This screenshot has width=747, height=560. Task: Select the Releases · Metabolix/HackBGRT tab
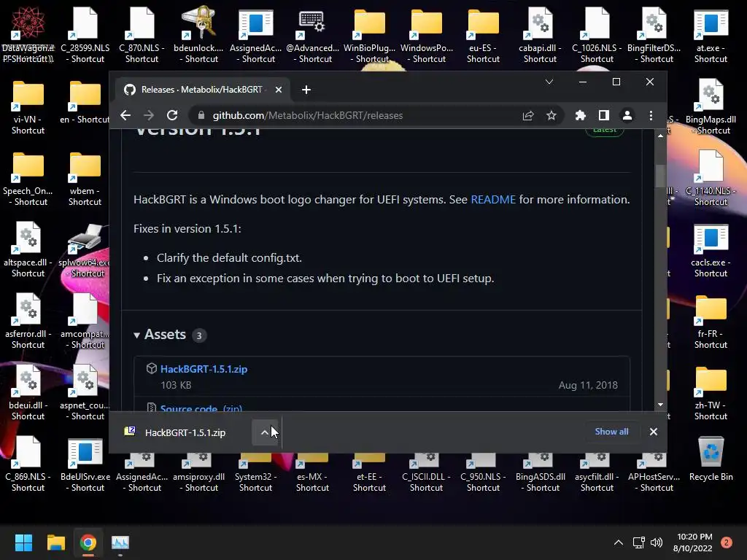(204, 90)
